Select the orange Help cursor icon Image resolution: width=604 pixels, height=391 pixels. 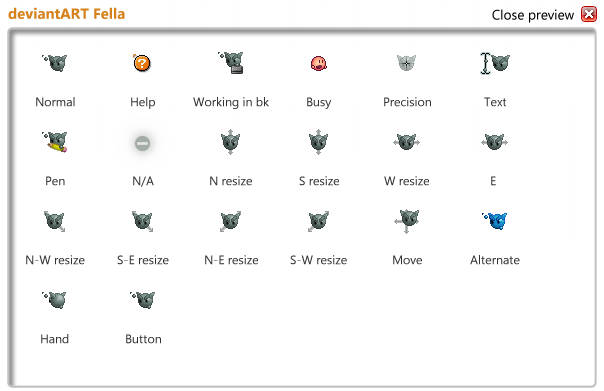click(142, 63)
